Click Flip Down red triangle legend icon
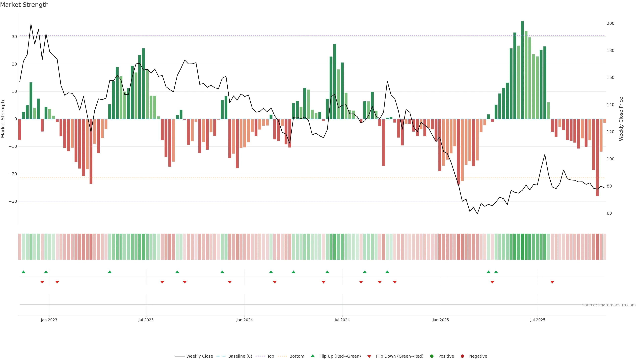644x362 pixels. 369,356
